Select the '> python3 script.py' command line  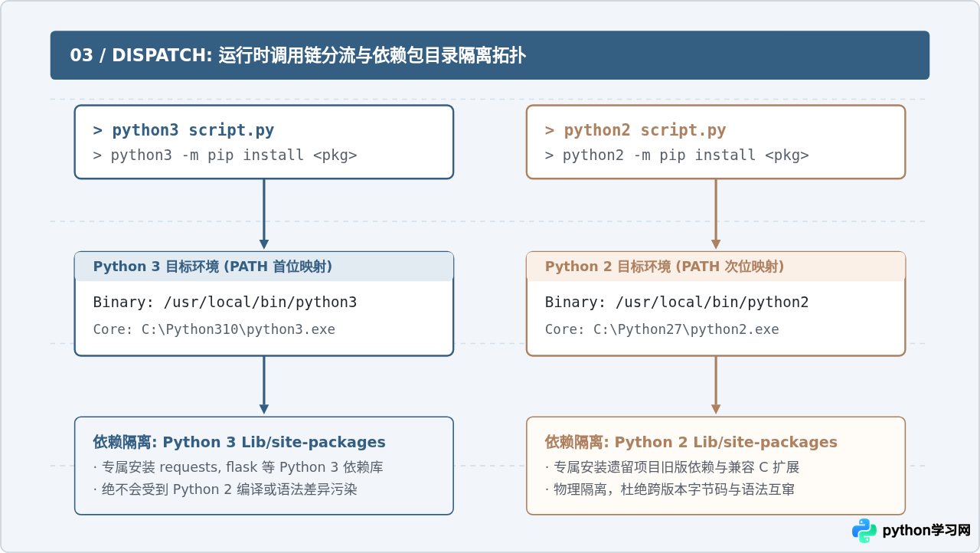(x=184, y=130)
